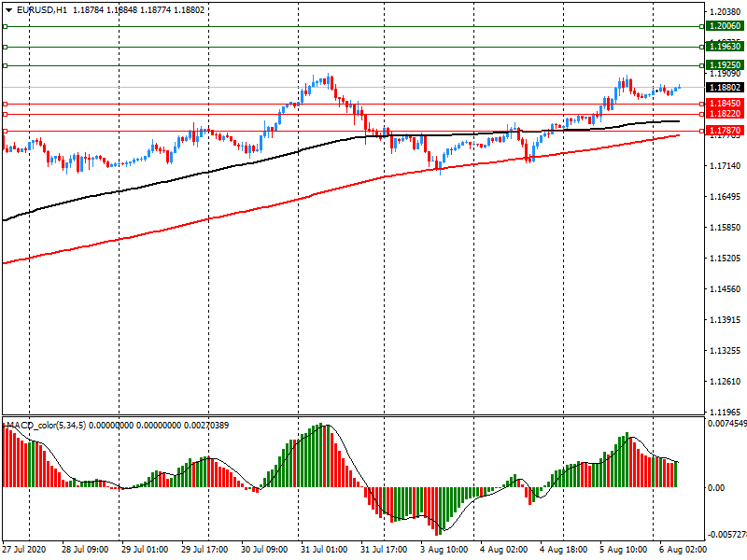Viewport: 747px width, 560px height.
Task: Grab right handle of 1.17870 red line
Action: coord(702,131)
